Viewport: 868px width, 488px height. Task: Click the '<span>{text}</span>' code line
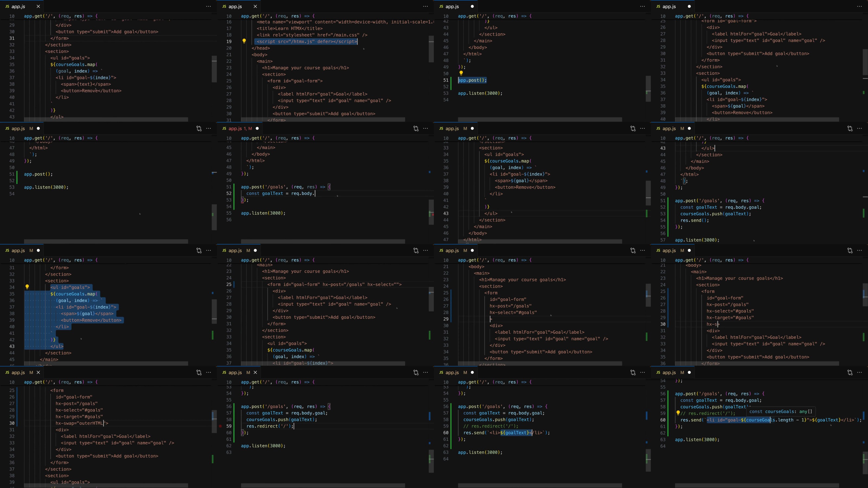[x=86, y=84]
